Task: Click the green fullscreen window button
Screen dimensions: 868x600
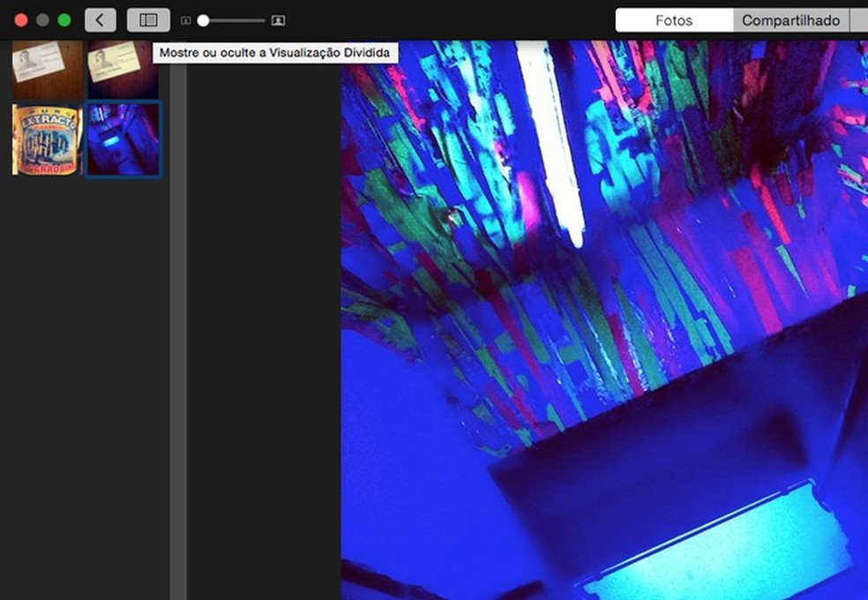Action: (64, 20)
